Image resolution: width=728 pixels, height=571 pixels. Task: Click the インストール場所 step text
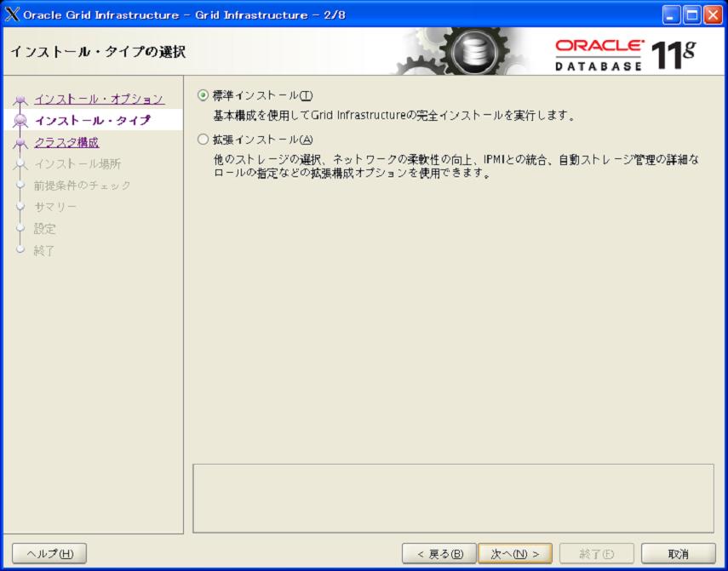point(77,163)
